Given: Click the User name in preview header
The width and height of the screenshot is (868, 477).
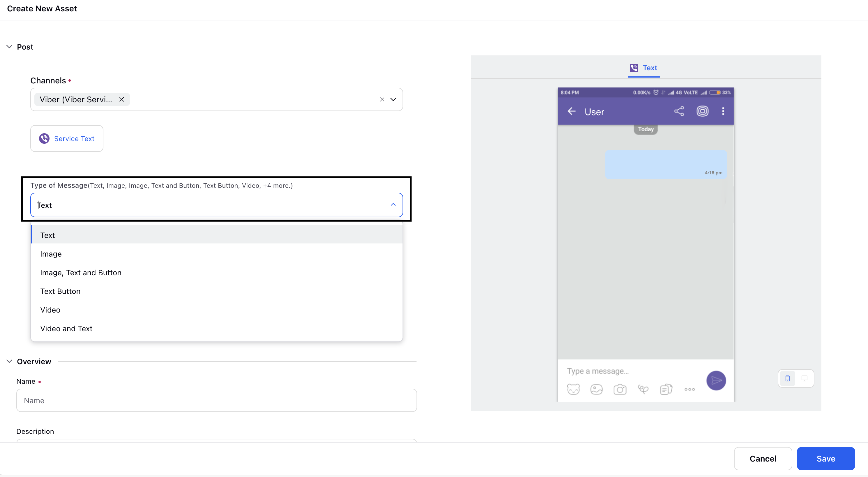Looking at the screenshot, I should [594, 112].
